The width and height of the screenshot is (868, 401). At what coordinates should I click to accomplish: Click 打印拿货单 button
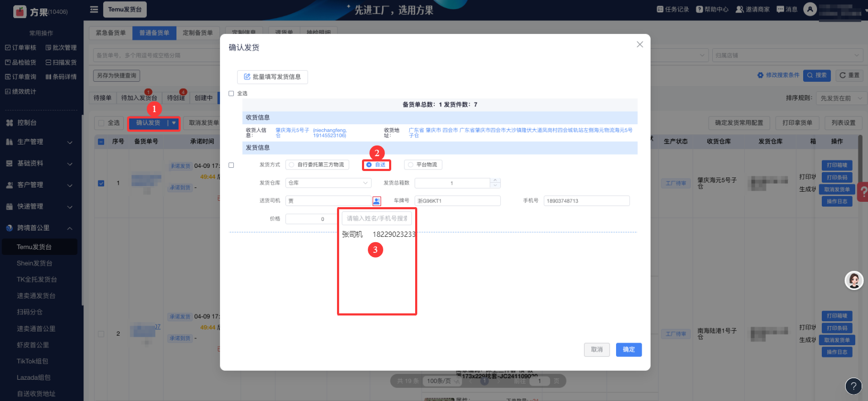(797, 123)
